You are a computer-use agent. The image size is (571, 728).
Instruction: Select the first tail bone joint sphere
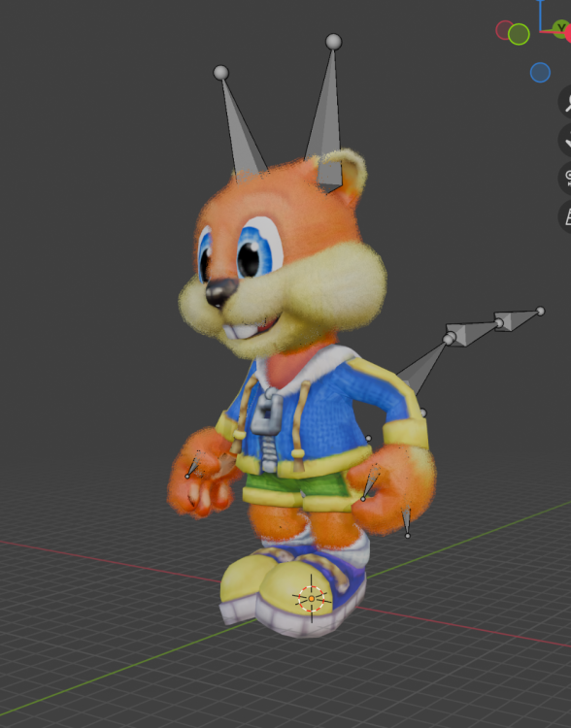[x=449, y=339]
